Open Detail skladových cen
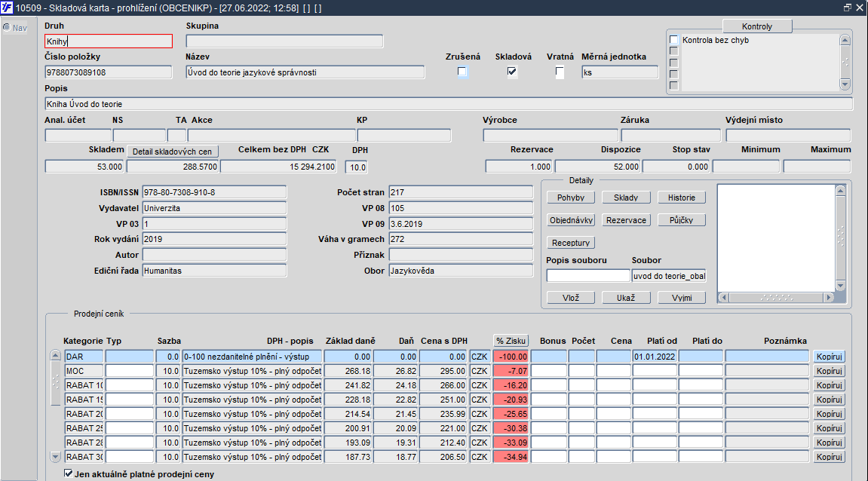 coord(172,152)
